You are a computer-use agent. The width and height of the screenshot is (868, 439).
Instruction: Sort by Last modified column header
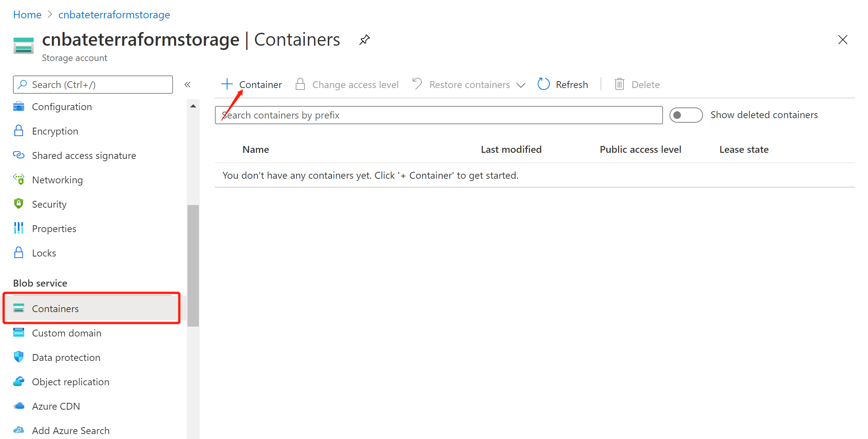511,149
